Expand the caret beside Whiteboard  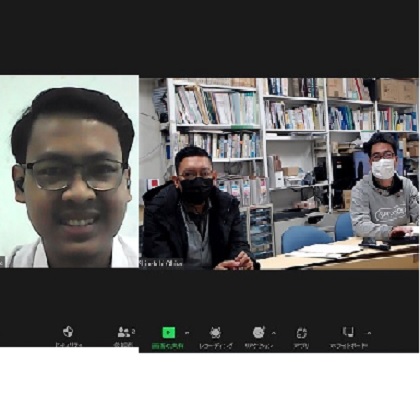(369, 333)
